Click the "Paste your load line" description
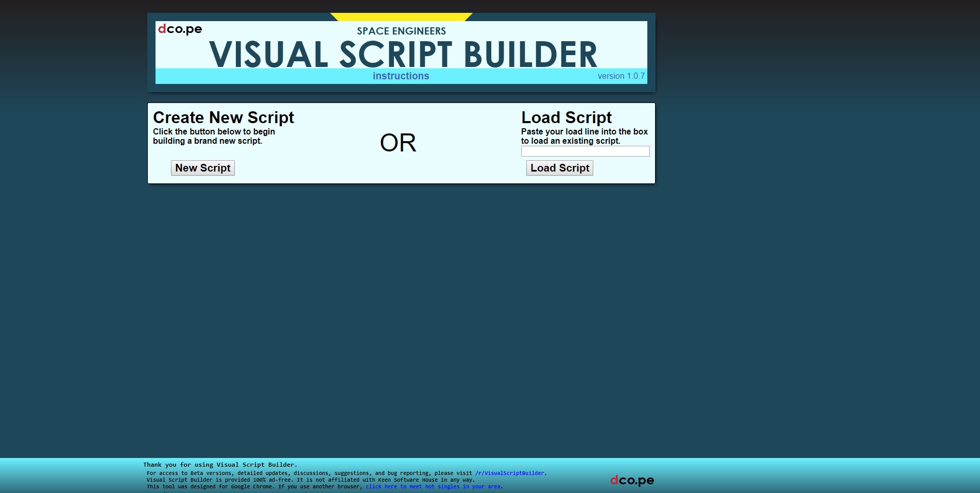 point(584,137)
